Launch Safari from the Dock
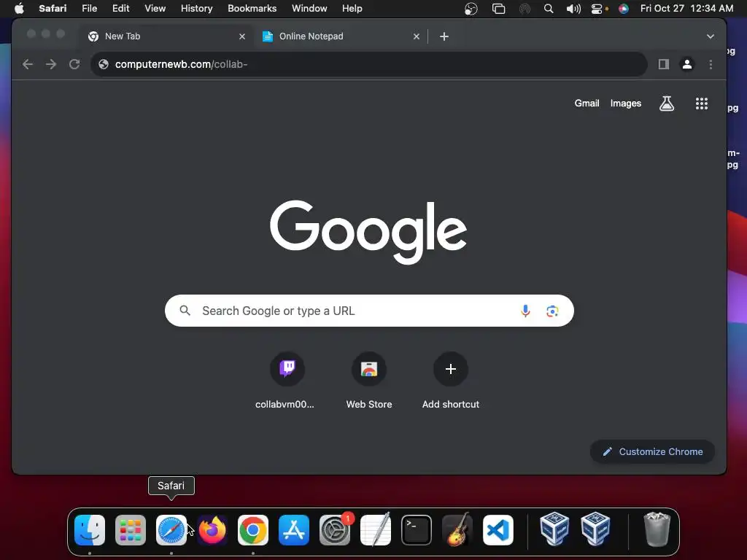Viewport: 747px width, 560px height. click(171, 530)
